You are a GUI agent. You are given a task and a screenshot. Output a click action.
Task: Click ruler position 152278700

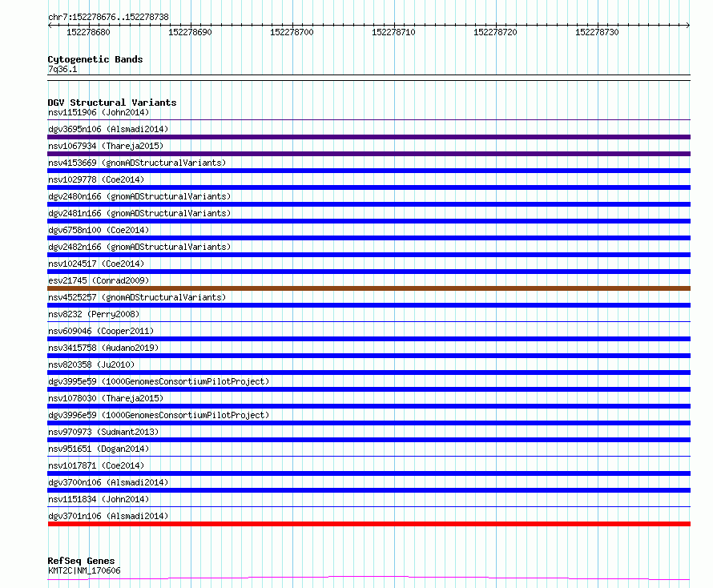pyautogui.click(x=292, y=32)
